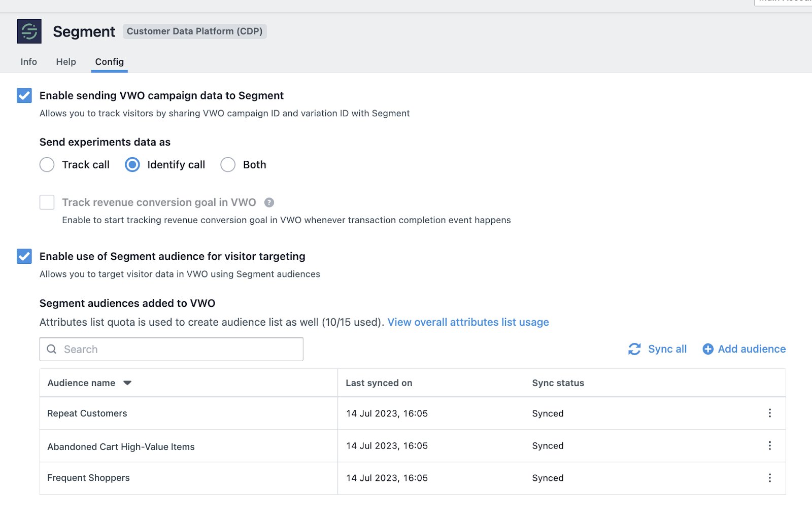
Task: Open the more options menu for Frequent Shoppers
Action: point(770,478)
